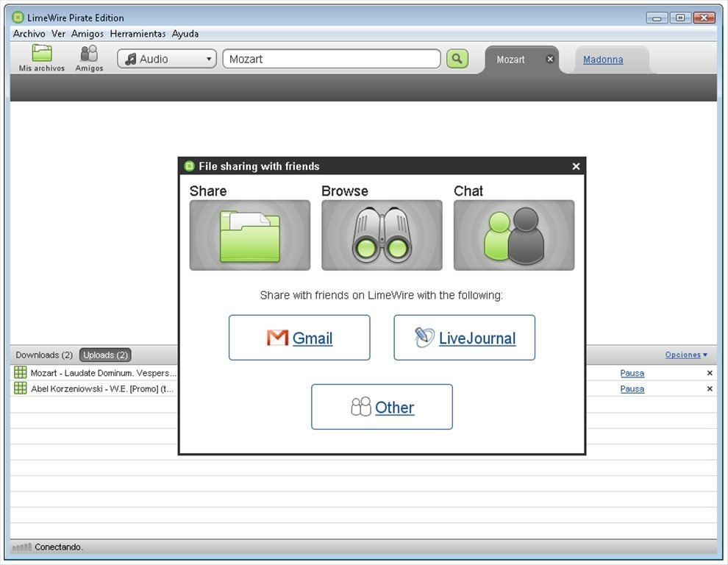Viewport: 728px width, 565px height.
Task: Open the Audio category dropdown
Action: (167, 59)
